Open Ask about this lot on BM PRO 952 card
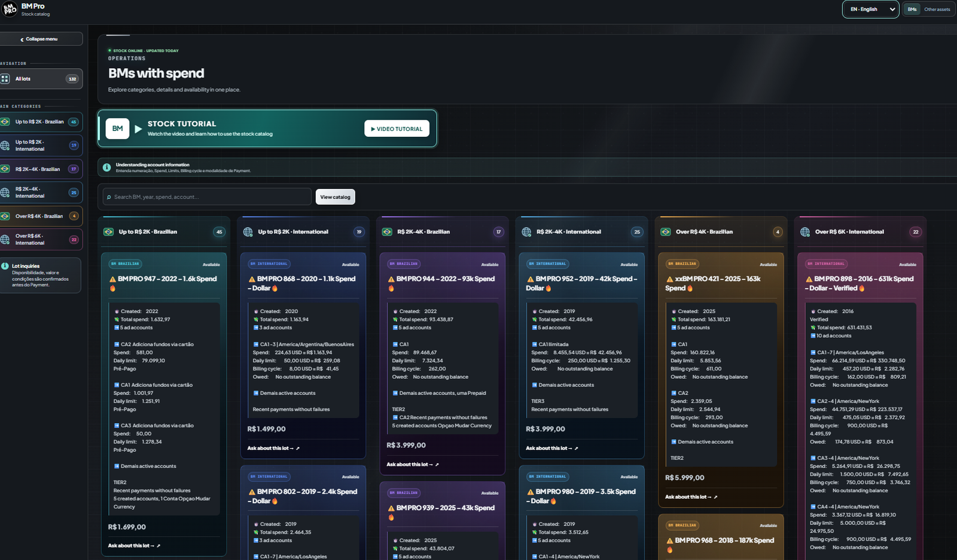This screenshot has height=560, width=957. (552, 448)
